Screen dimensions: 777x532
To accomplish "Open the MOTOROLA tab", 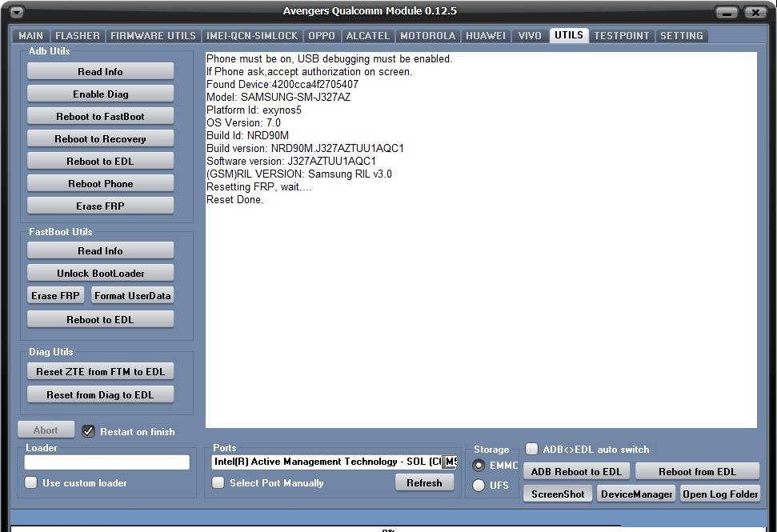I will [x=427, y=36].
